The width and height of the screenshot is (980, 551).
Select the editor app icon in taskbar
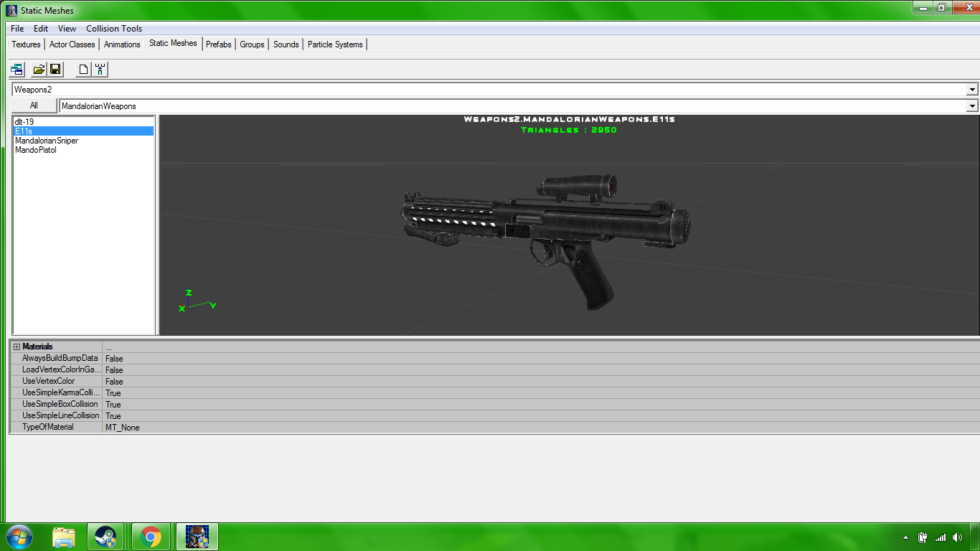click(x=197, y=537)
